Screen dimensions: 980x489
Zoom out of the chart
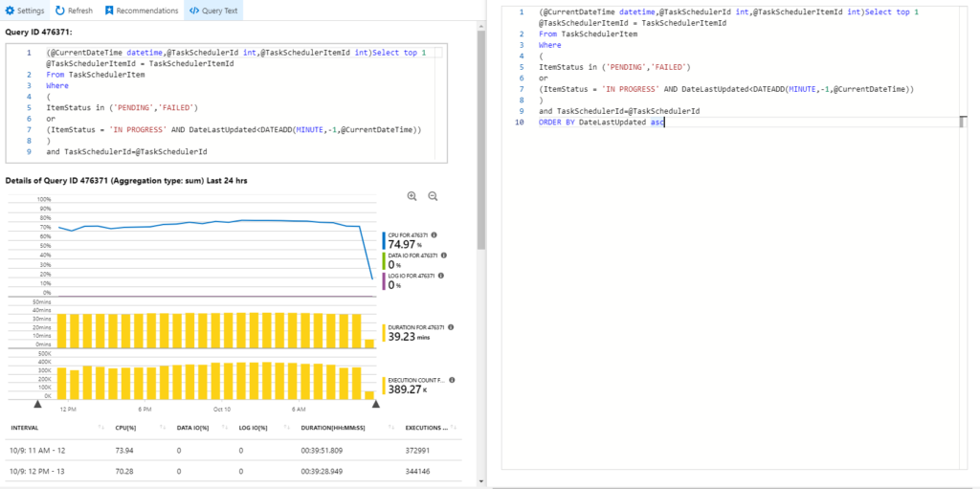[433, 196]
